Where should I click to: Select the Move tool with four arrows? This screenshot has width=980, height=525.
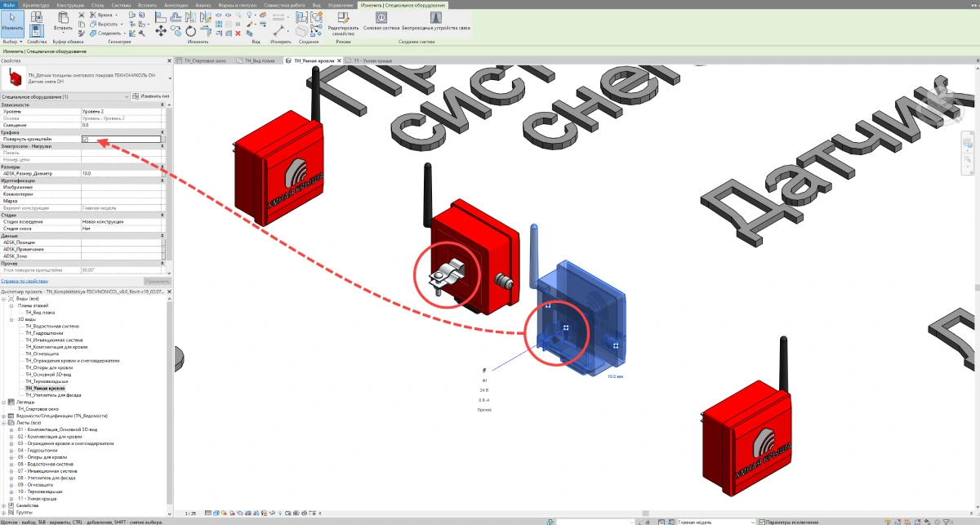160,30
